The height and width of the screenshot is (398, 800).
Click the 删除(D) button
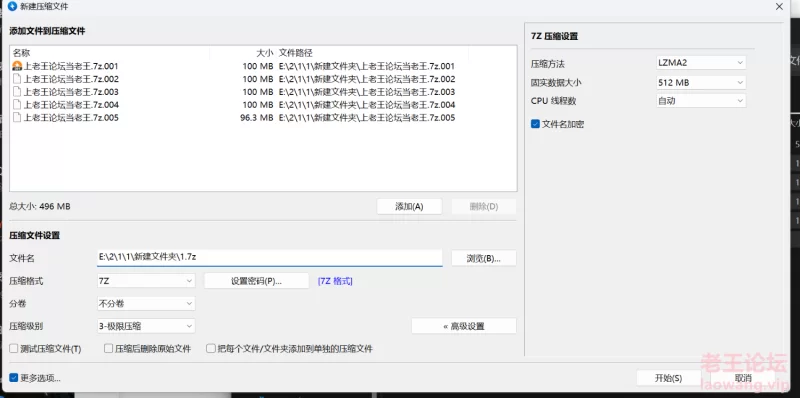tap(484, 207)
